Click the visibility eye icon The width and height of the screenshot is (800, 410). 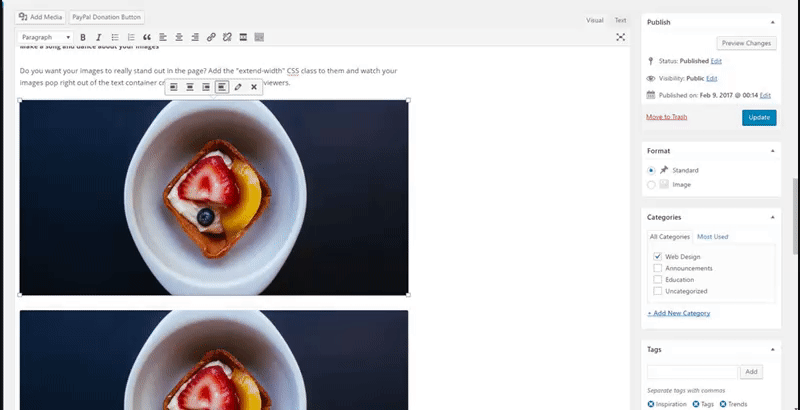click(x=651, y=79)
